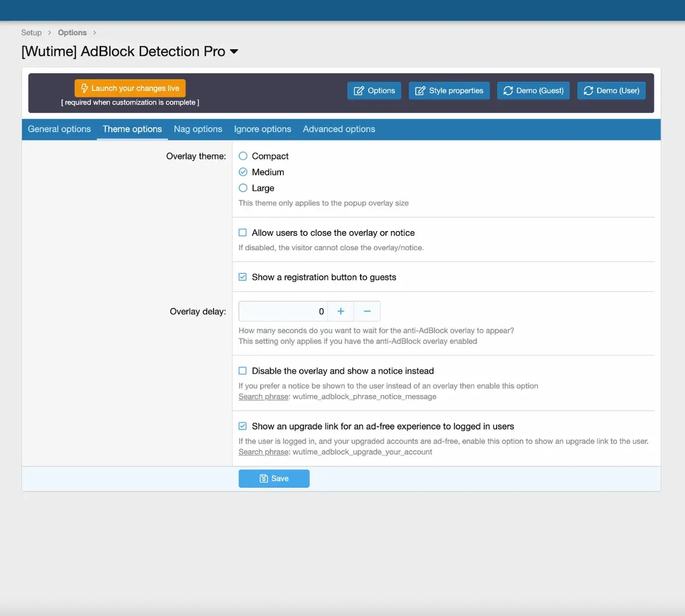685x616 pixels.
Task: Select the Large overlay theme
Action: click(243, 188)
